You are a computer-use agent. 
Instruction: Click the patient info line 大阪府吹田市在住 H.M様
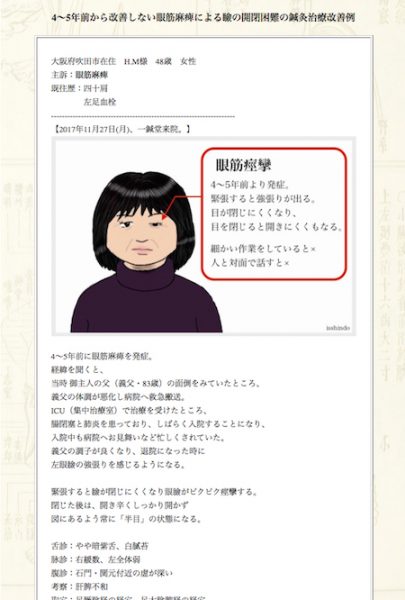pyautogui.click(x=124, y=61)
